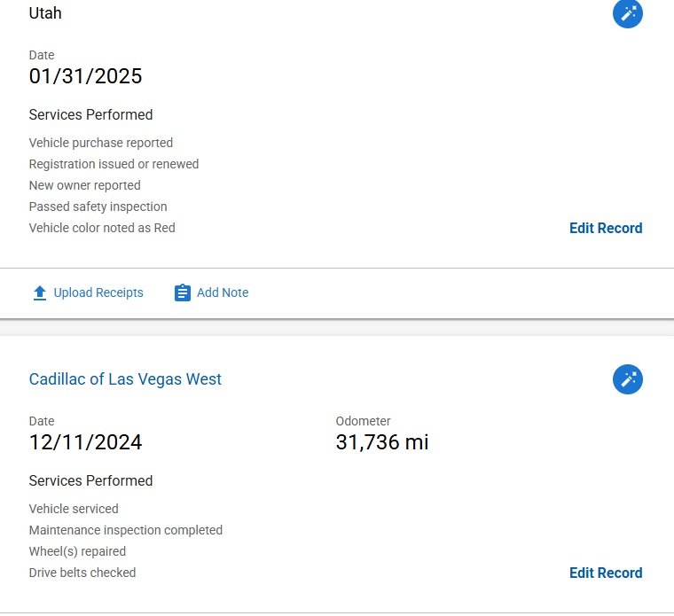Click the 31,736 mi odometer reading
The height and width of the screenshot is (616, 674).
[x=382, y=442]
